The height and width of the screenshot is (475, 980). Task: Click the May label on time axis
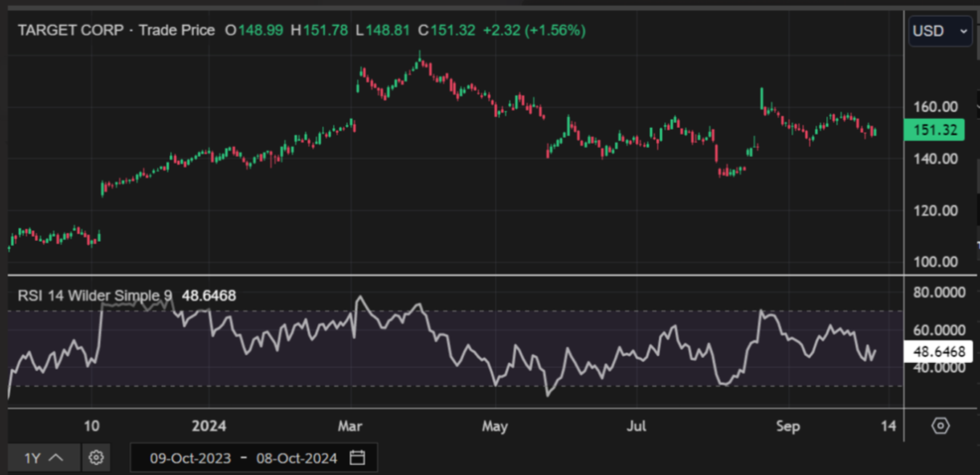click(494, 426)
